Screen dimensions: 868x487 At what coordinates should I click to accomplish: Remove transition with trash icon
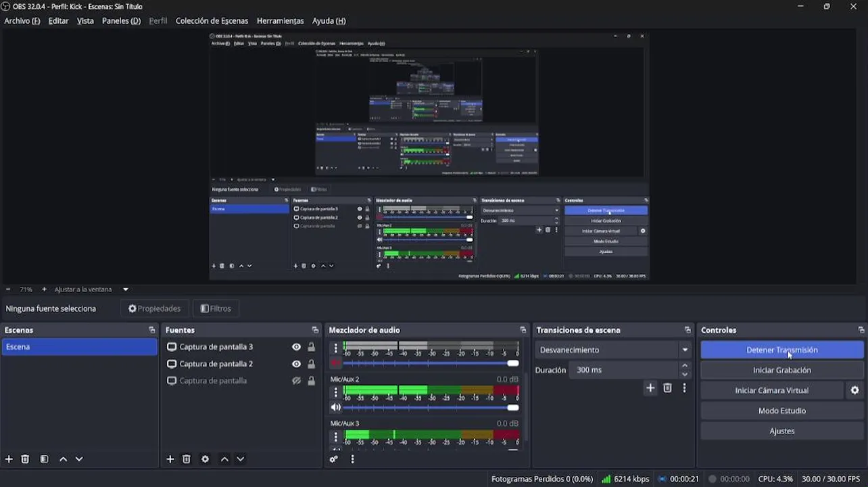point(667,388)
